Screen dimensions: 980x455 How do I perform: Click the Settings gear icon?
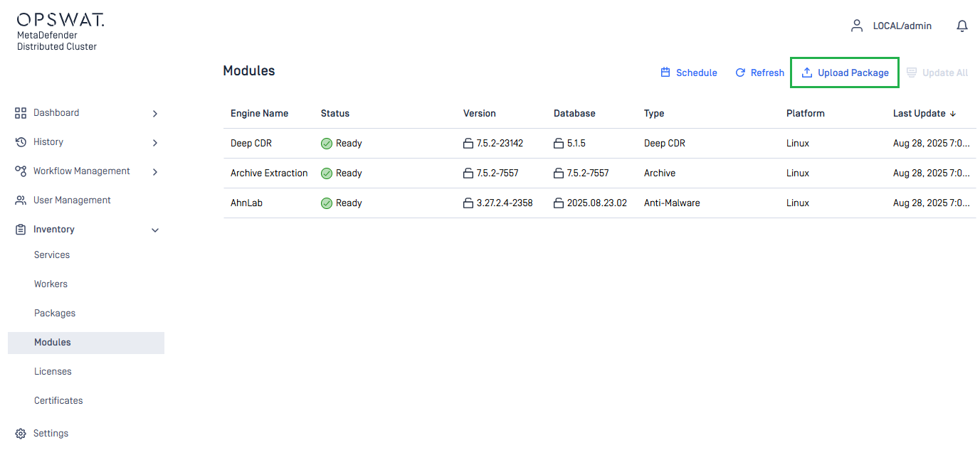[21, 434]
